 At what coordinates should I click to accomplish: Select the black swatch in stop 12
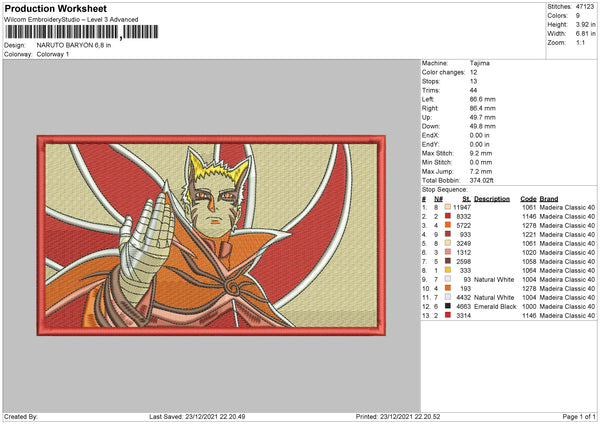448,306
